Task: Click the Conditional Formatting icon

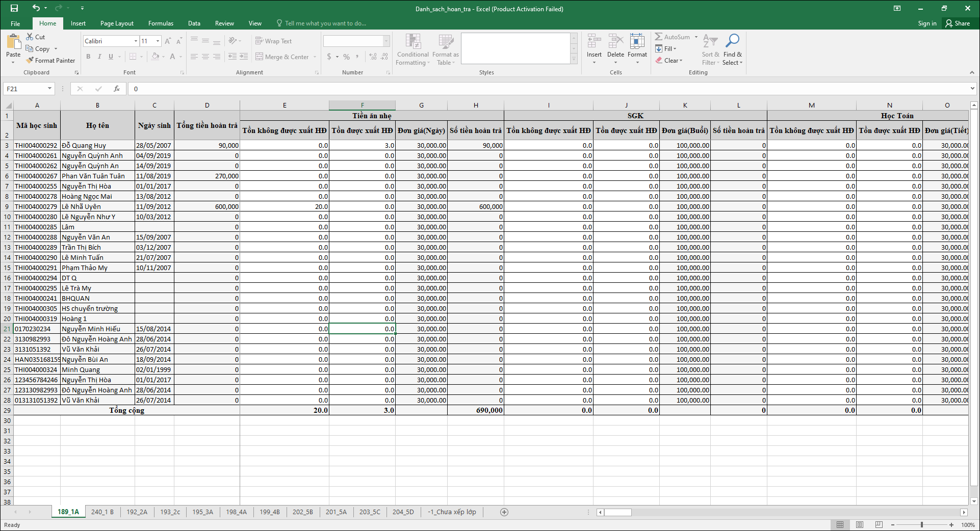Action: point(412,42)
